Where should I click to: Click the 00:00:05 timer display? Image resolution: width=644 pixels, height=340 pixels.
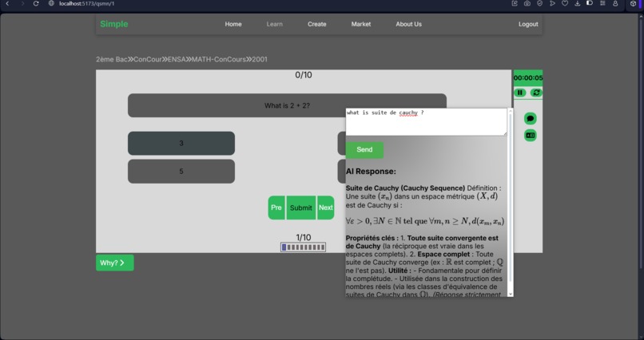[528, 78]
